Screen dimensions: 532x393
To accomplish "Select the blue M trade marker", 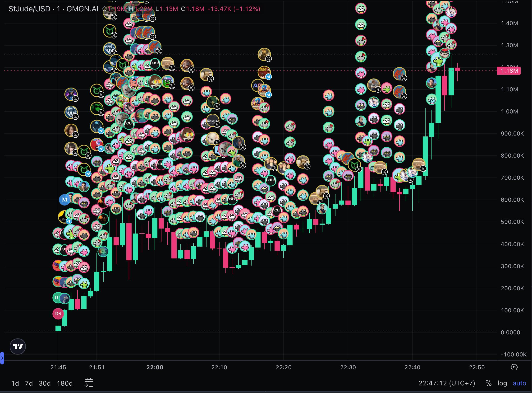I will (x=64, y=200).
